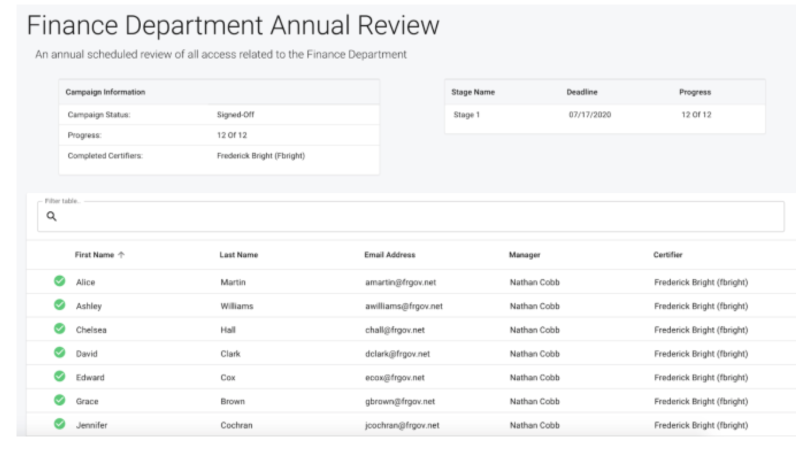This screenshot has width=796, height=451.
Task: Click the sort arrow next to First Name
Action: pyautogui.click(x=122, y=255)
